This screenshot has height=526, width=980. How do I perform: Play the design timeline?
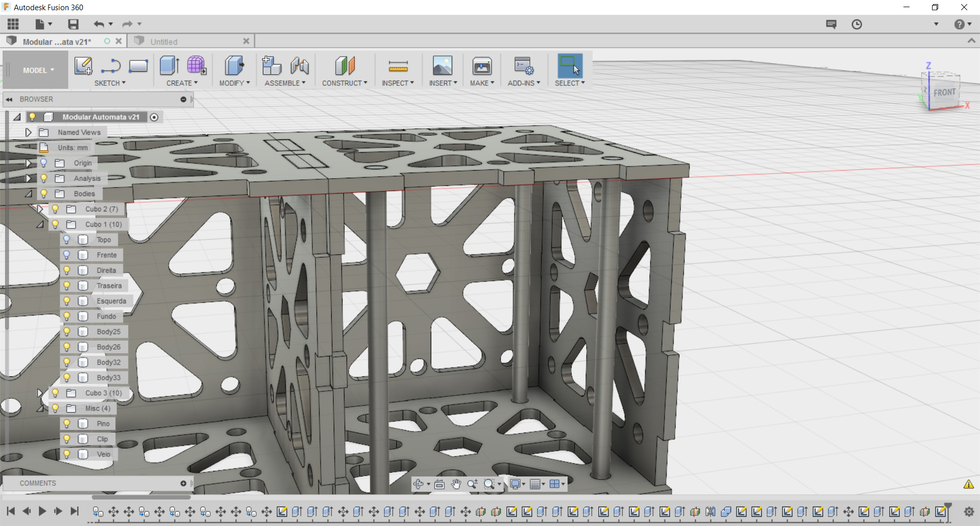[x=42, y=511]
